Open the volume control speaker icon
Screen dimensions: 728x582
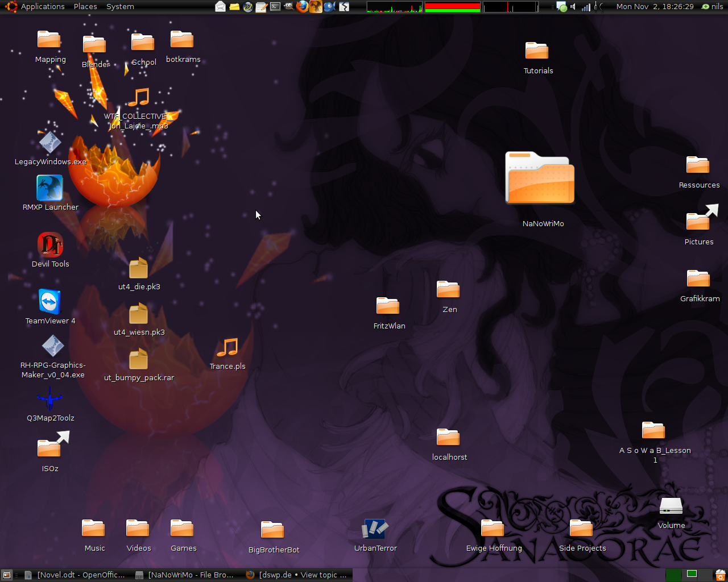(x=573, y=7)
